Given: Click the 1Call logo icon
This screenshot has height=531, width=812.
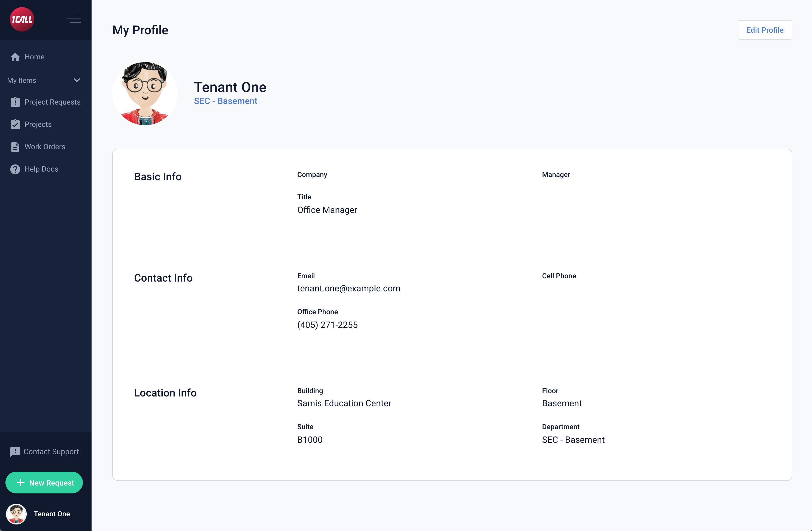Looking at the screenshot, I should pyautogui.click(x=22, y=19).
